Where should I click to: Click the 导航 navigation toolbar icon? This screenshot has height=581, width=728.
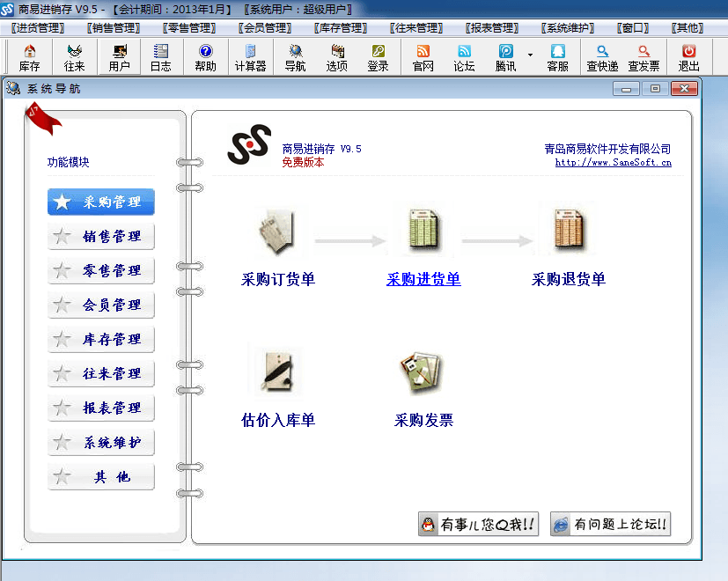coord(295,58)
